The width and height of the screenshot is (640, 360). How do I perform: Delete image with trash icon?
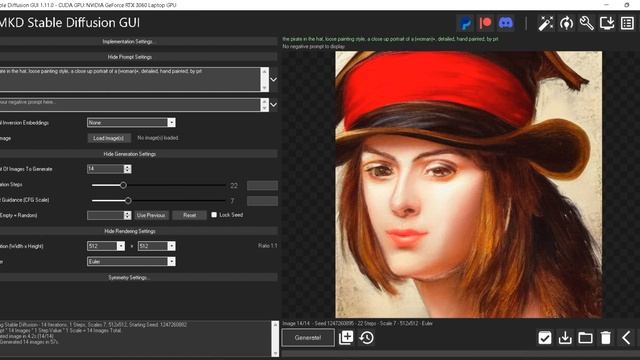click(x=606, y=338)
